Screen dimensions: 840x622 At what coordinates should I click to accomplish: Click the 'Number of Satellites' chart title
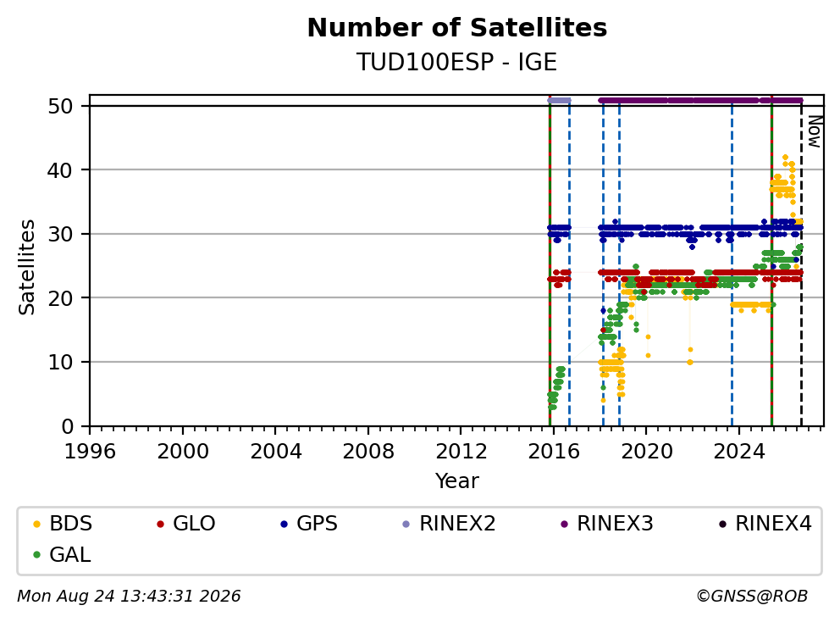(457, 28)
